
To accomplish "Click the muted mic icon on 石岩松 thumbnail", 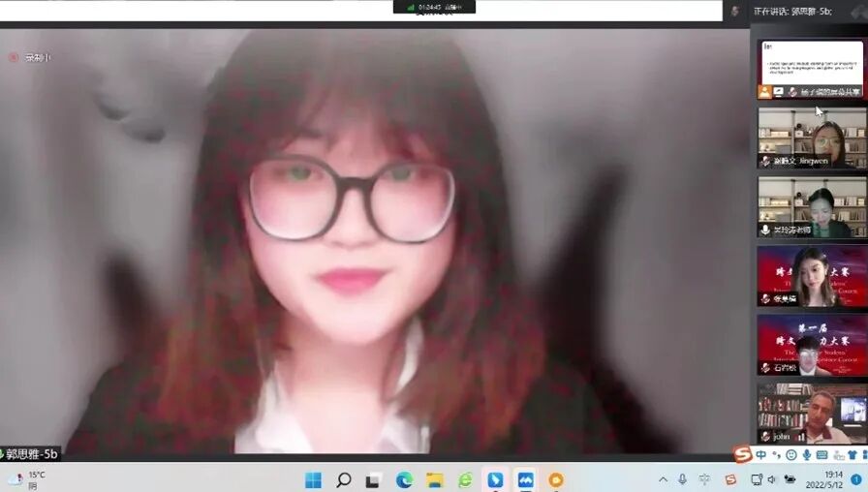I will coord(765,367).
